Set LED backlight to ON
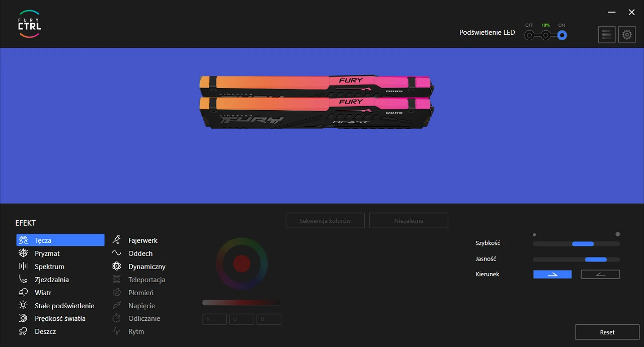 coord(562,35)
